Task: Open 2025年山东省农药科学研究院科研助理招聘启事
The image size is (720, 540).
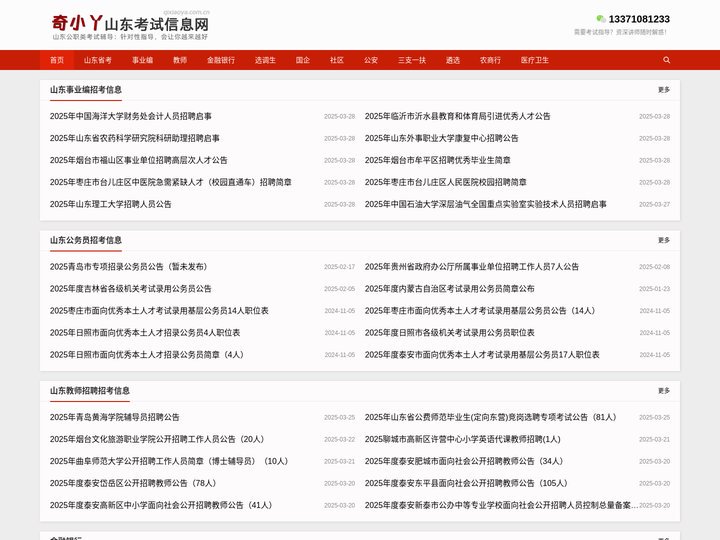Action: (x=135, y=139)
